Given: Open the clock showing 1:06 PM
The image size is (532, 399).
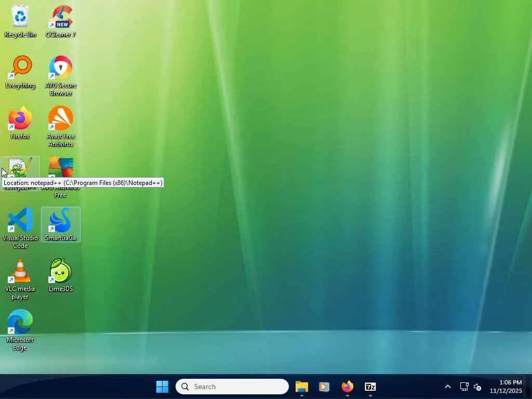Looking at the screenshot, I should [506, 387].
